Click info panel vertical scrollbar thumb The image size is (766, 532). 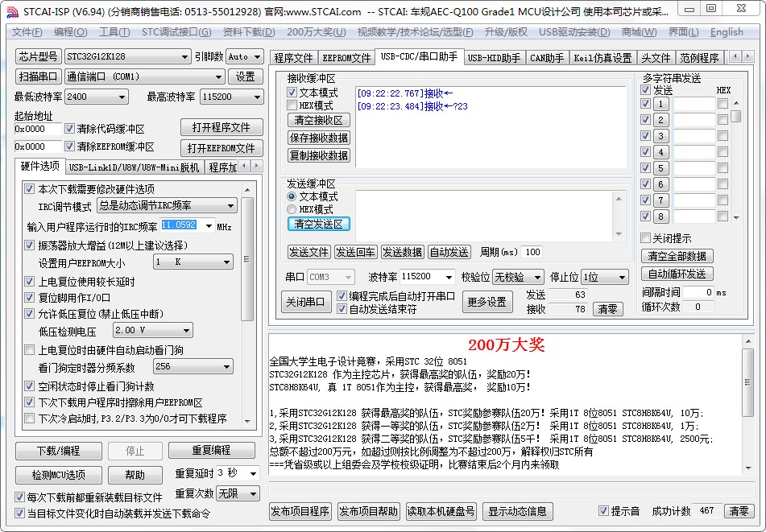pos(747,382)
